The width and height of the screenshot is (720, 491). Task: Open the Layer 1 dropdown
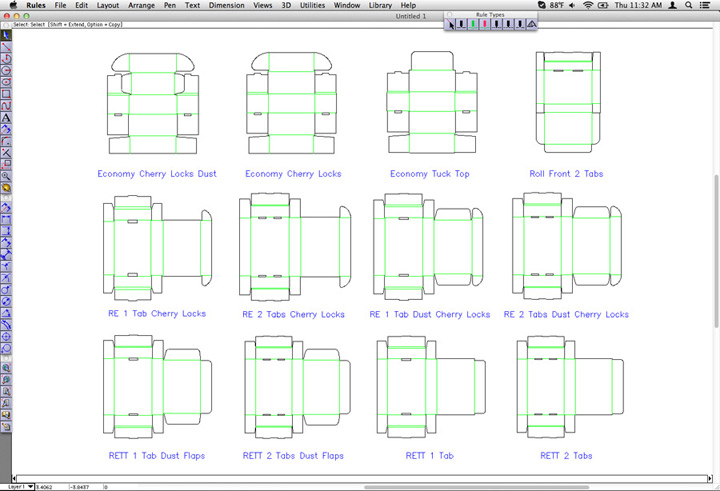pyautogui.click(x=19, y=486)
